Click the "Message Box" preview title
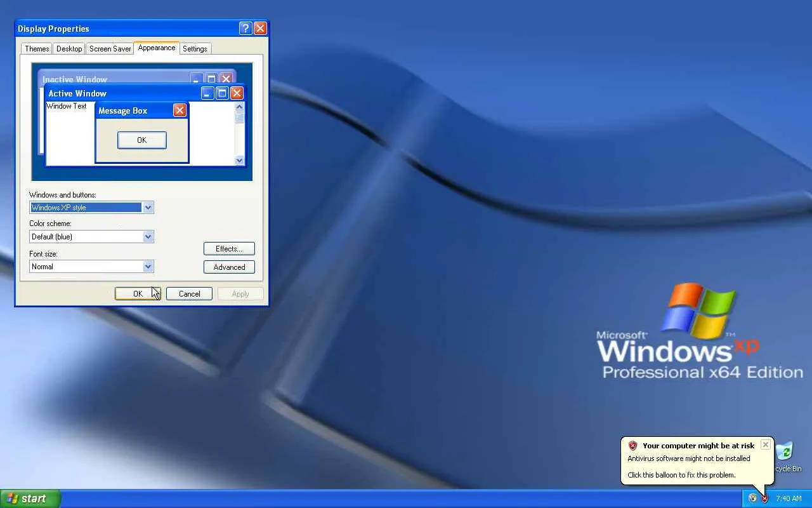 [x=122, y=110]
